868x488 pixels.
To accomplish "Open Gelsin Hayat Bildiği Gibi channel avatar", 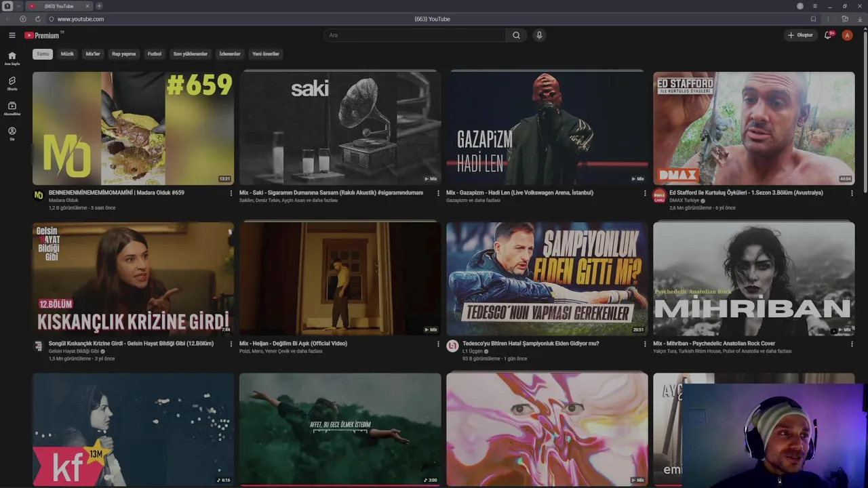I will point(39,346).
